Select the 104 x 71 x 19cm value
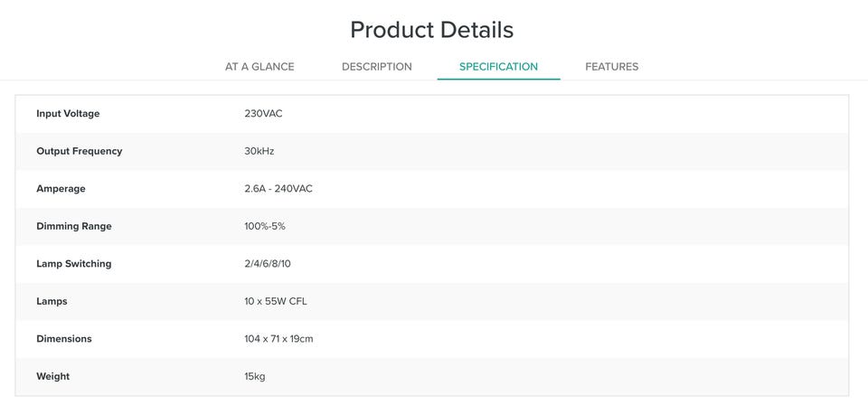 [278, 339]
